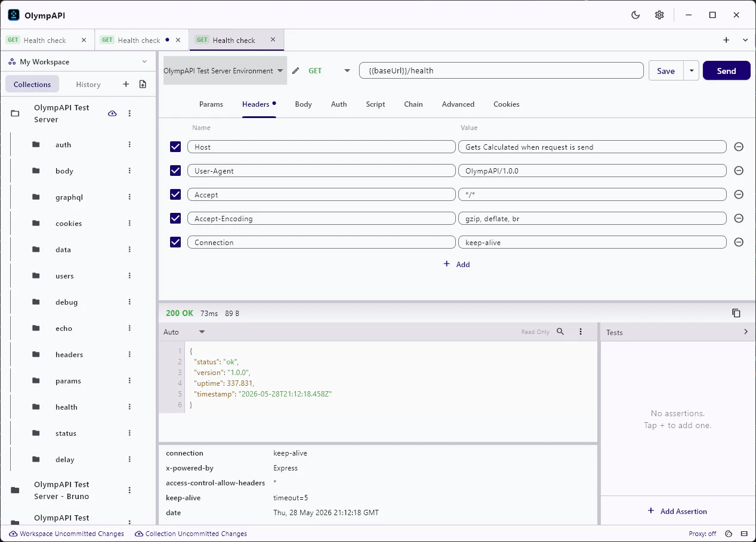Add a new tab with plus icon
756x542 pixels.
(726, 40)
